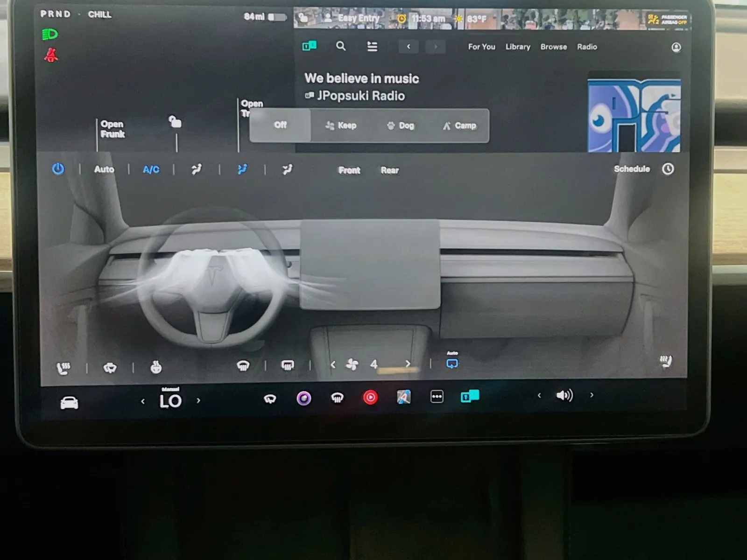Screen dimensions: 747x560
Task: Switch to the Radio tab
Action: tap(587, 47)
